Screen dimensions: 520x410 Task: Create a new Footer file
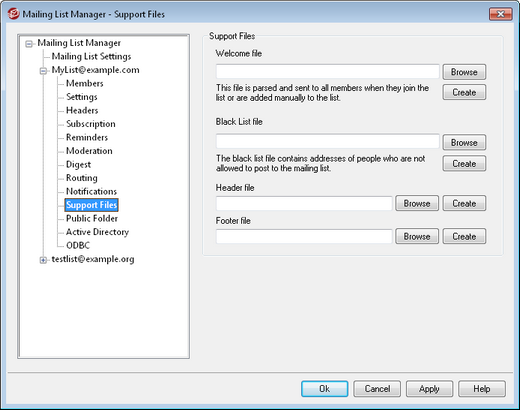pos(464,236)
